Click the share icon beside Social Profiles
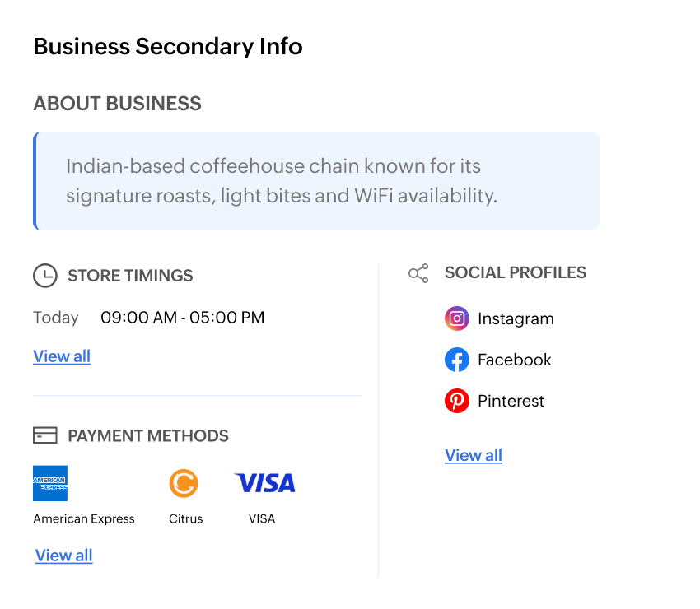The width and height of the screenshot is (700, 609). tap(418, 273)
